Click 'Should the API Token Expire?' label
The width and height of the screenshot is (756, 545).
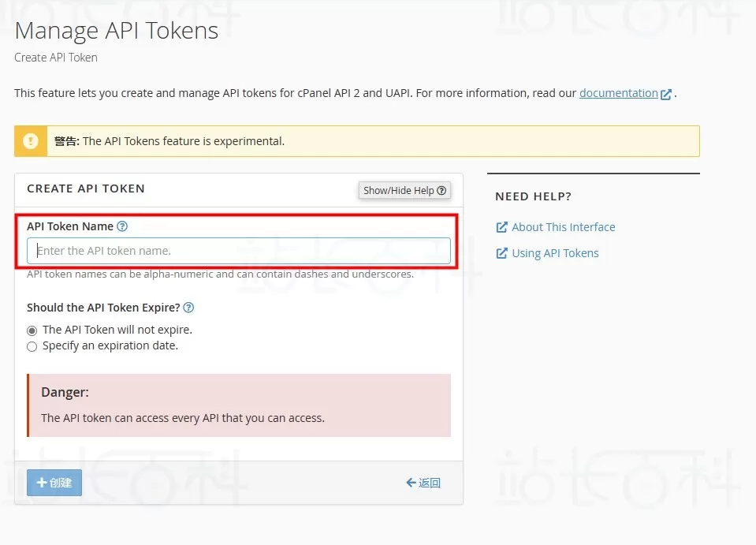tap(103, 308)
